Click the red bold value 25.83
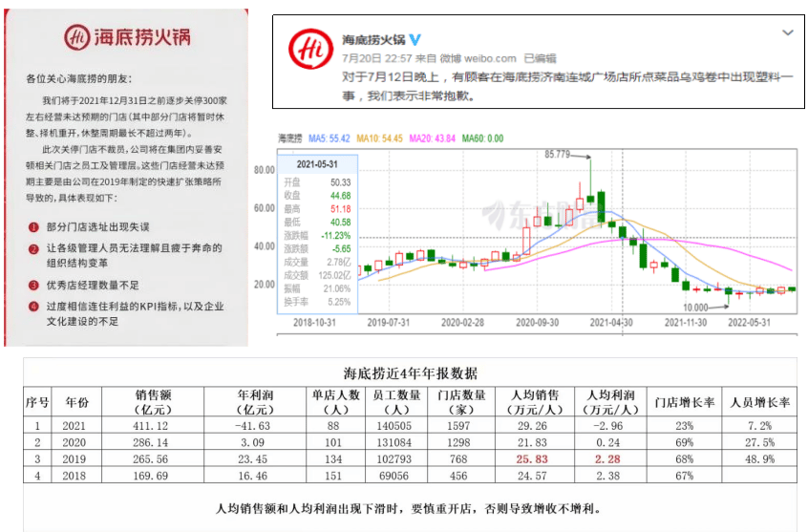The width and height of the screenshot is (808, 532). pyautogui.click(x=532, y=459)
